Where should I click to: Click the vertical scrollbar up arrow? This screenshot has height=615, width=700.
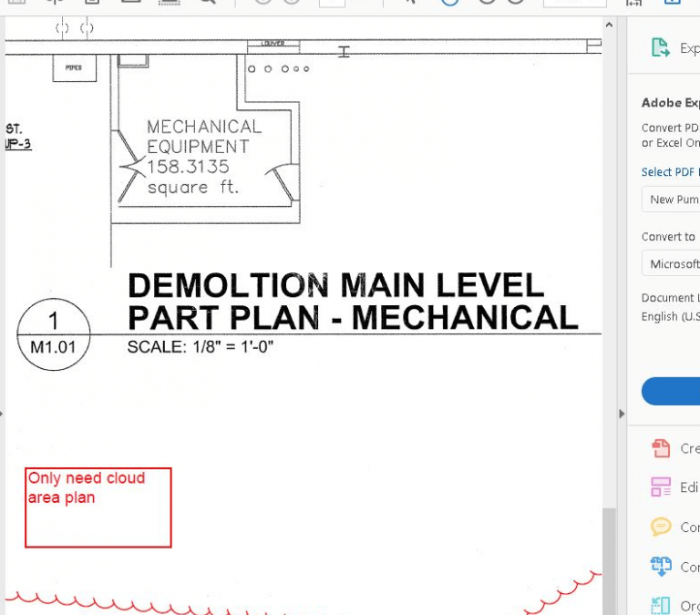609,25
